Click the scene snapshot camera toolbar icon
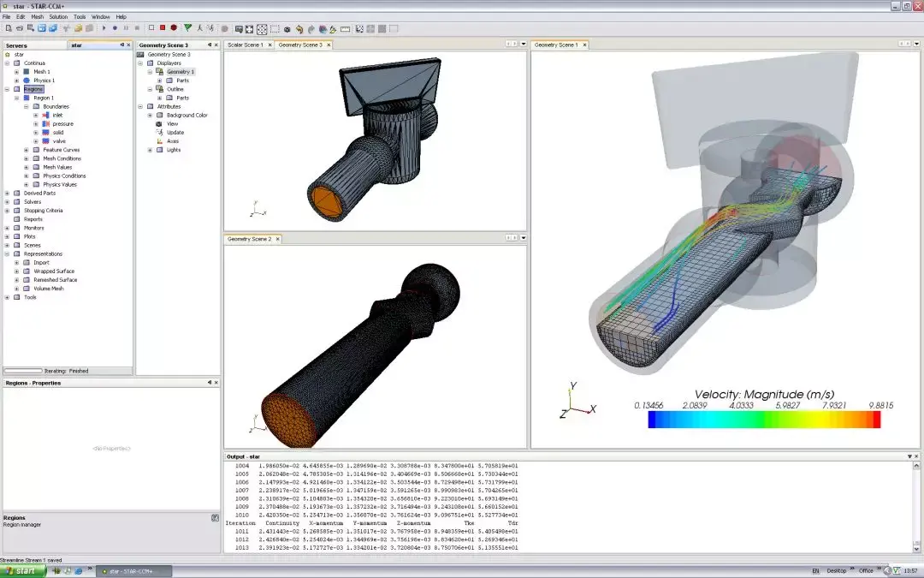Image resolution: width=924 pixels, height=578 pixels. point(239,28)
